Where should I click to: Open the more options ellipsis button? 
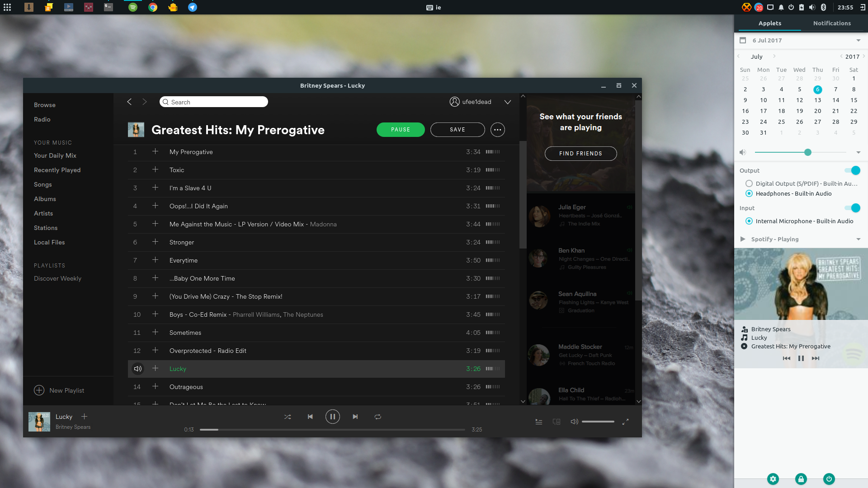pos(498,130)
